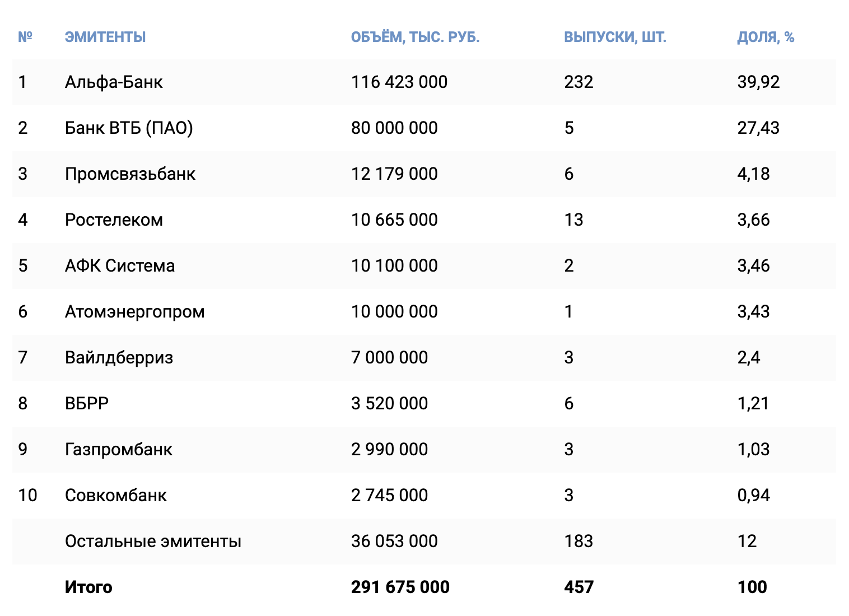Select the 39,92 share value
Image resolution: width=849 pixels, height=616 pixels.
pos(758,82)
